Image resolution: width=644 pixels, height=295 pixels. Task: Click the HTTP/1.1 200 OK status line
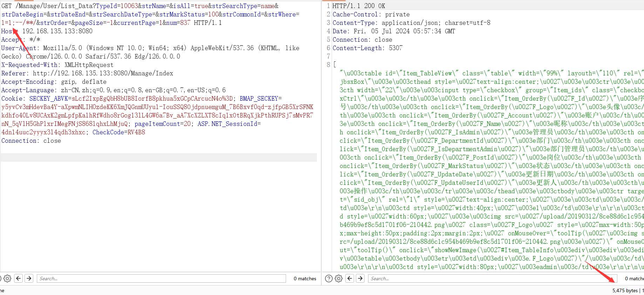tap(359, 6)
